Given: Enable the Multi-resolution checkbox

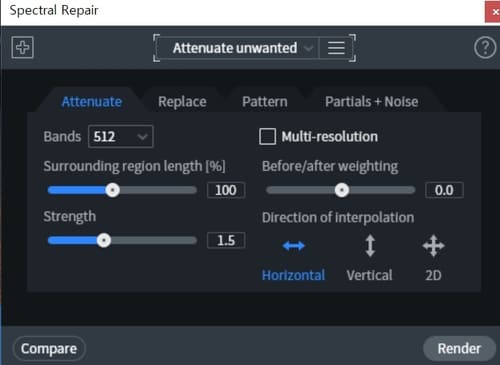Looking at the screenshot, I should click(267, 136).
